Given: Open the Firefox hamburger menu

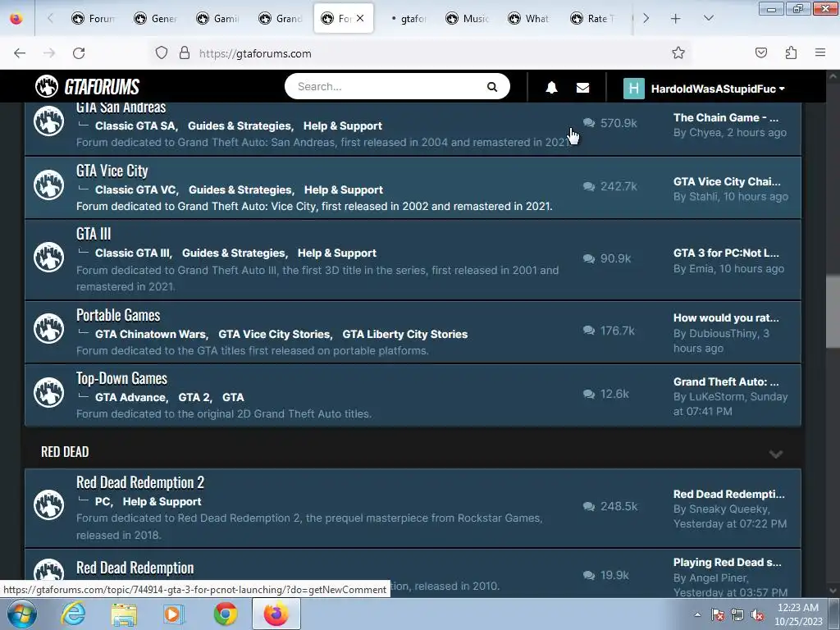Looking at the screenshot, I should click(820, 52).
